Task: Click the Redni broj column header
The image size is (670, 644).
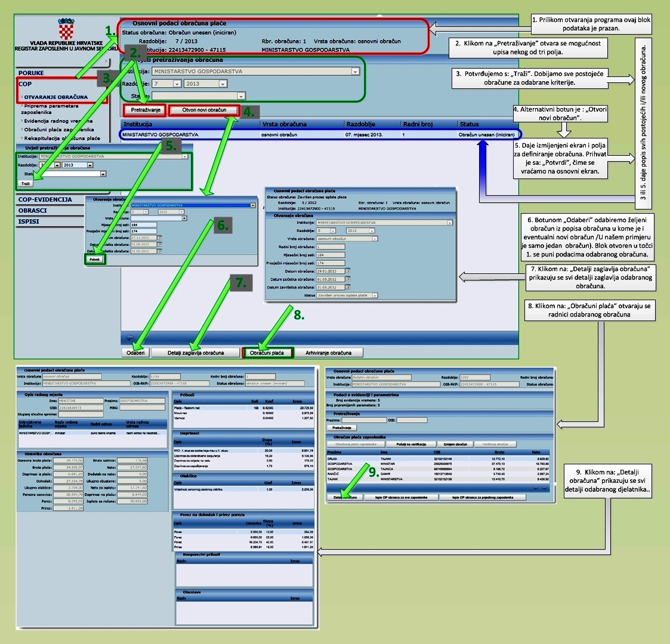Action: (418, 124)
